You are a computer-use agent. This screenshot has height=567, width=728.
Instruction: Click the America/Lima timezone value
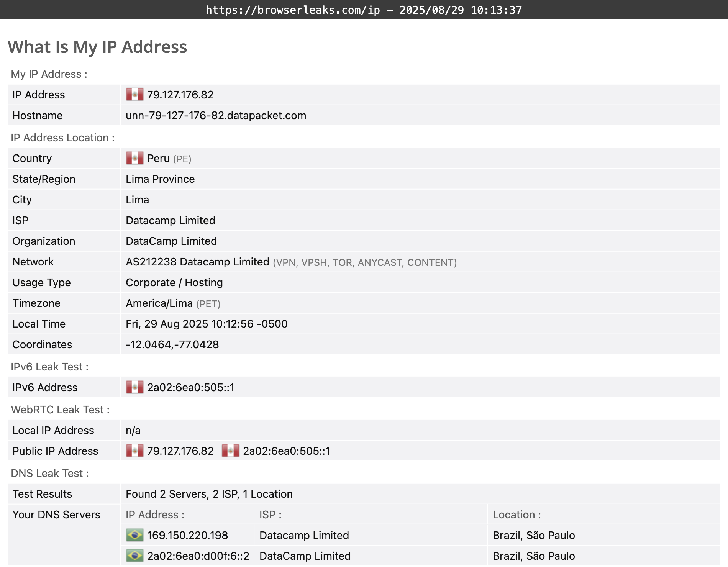159,303
